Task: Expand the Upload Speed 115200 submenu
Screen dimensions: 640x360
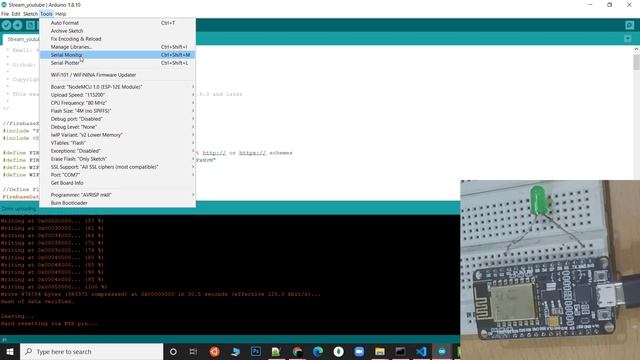Action: tap(118, 95)
